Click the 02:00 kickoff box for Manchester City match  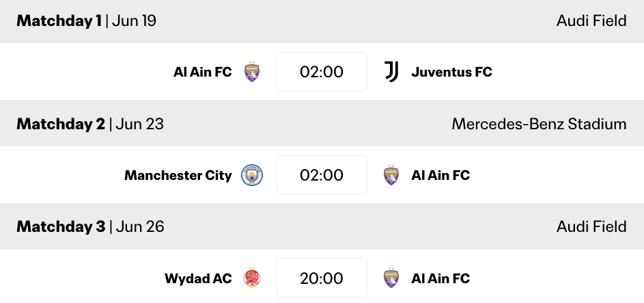coord(322,176)
